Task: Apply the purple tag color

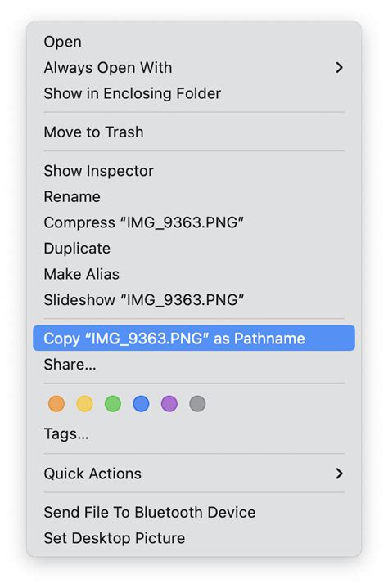Action: [x=169, y=404]
